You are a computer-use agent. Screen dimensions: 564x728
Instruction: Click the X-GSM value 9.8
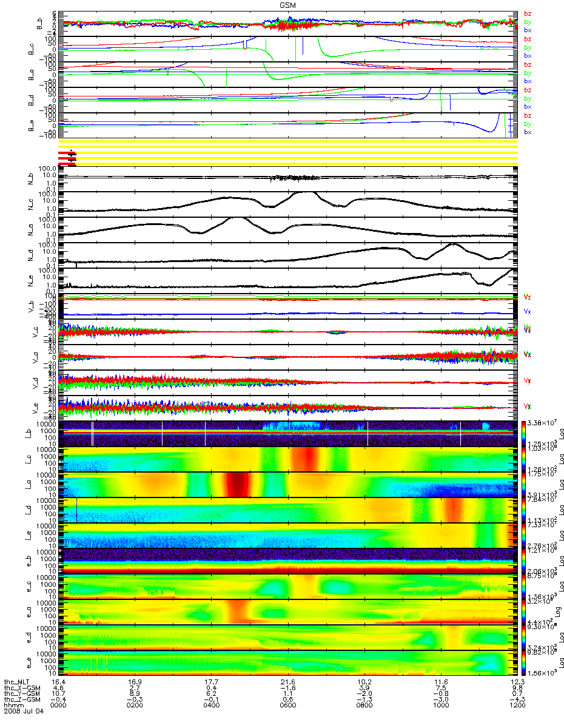tap(517, 689)
